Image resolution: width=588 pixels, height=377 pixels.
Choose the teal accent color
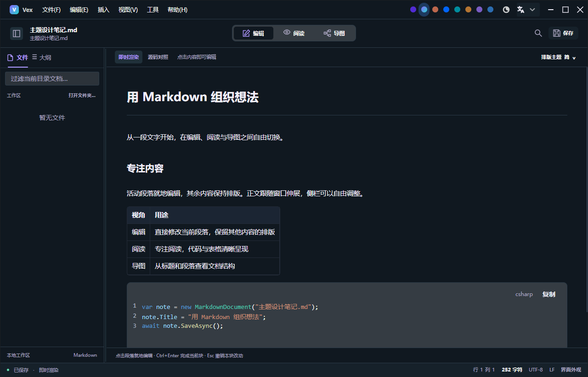pos(457,10)
